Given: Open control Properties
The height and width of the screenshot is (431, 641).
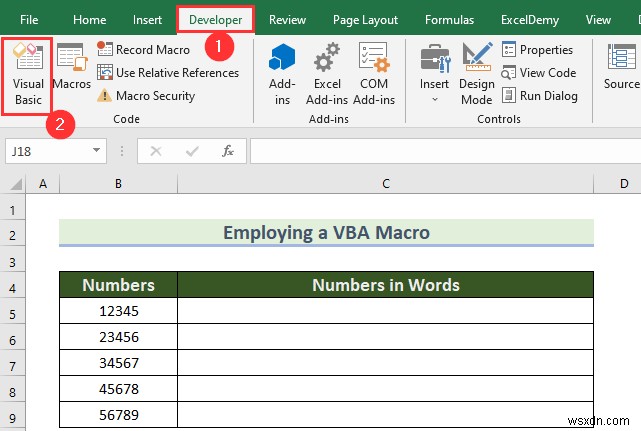Looking at the screenshot, I should (537, 49).
